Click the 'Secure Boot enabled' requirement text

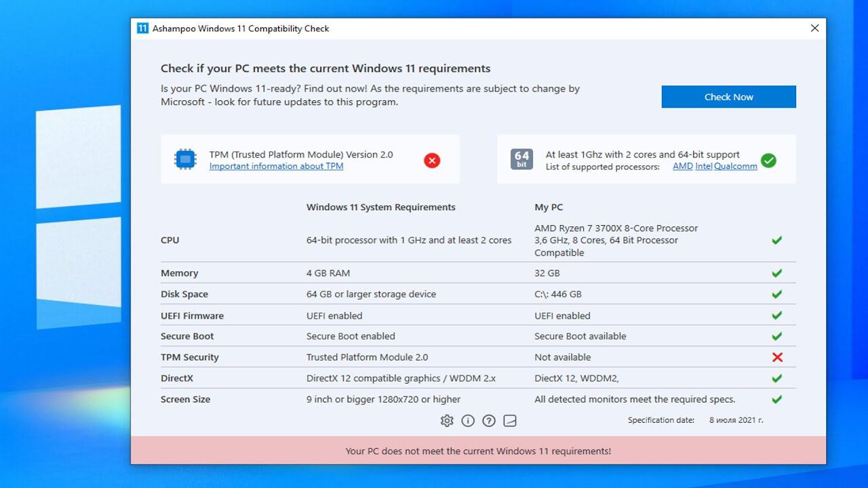pyautogui.click(x=351, y=336)
